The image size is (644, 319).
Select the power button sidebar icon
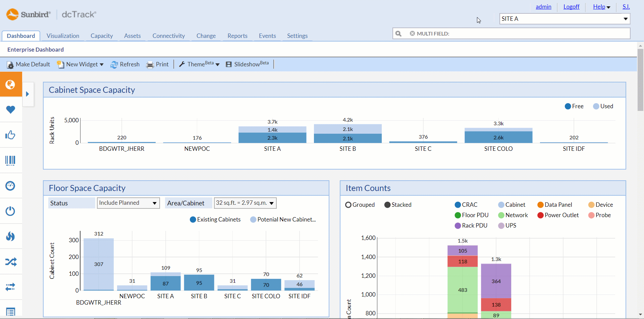click(11, 211)
